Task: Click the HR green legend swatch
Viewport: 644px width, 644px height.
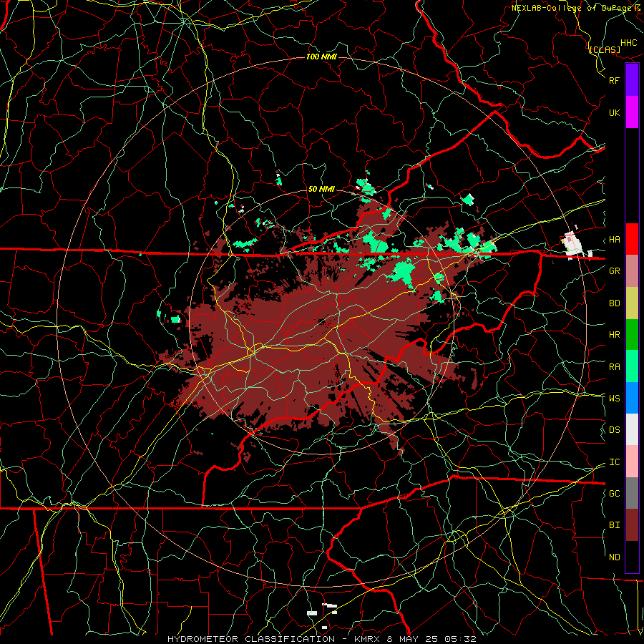Action: click(x=632, y=334)
